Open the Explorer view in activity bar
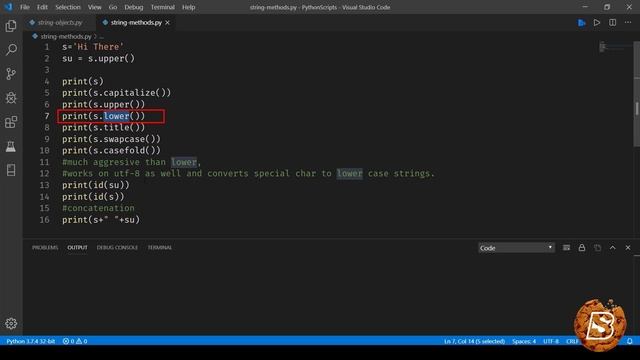This screenshot has height=360, width=640. click(x=11, y=26)
